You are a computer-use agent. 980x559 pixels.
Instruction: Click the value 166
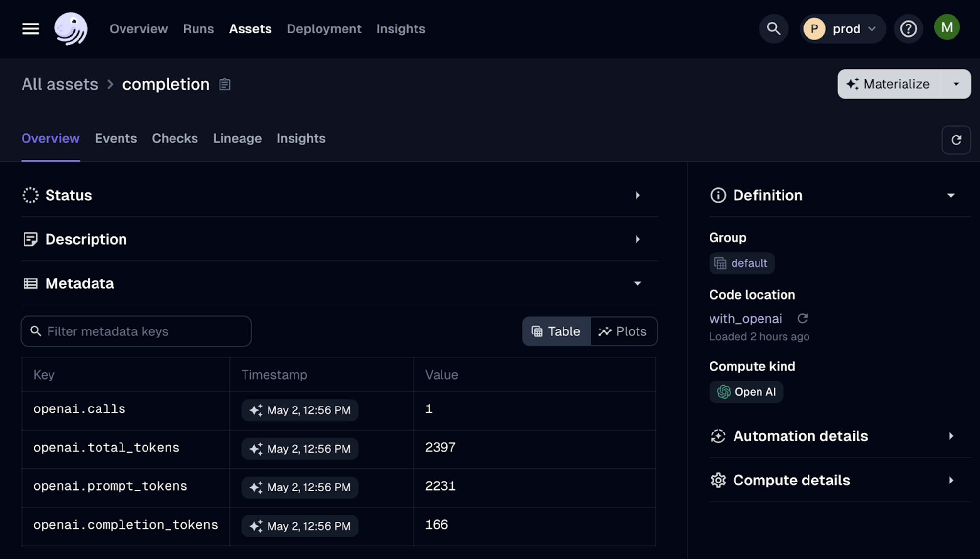[x=437, y=525]
